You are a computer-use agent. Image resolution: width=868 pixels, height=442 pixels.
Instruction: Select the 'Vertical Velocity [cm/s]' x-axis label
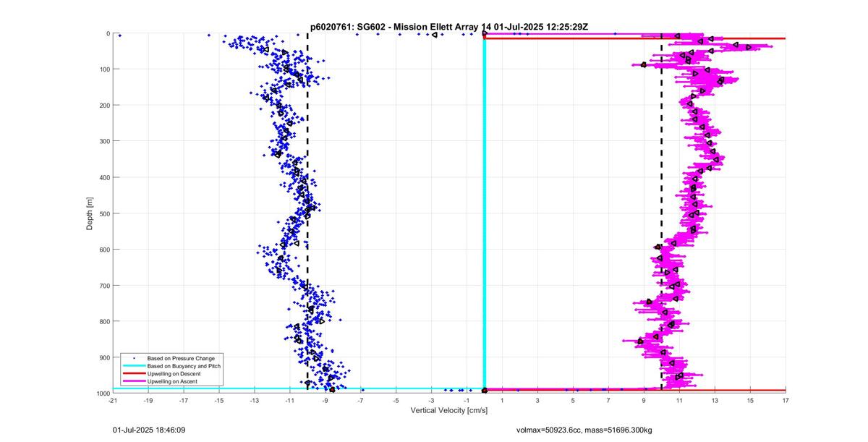(449, 410)
